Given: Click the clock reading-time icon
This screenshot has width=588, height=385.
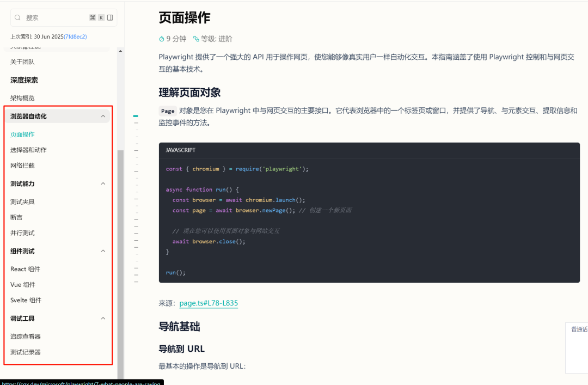Looking at the screenshot, I should point(162,39).
